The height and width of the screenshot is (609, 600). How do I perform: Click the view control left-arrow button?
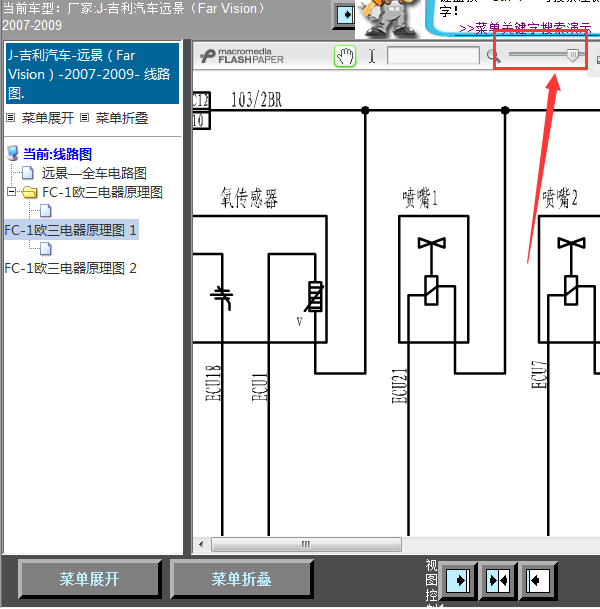pyautogui.click(x=538, y=581)
